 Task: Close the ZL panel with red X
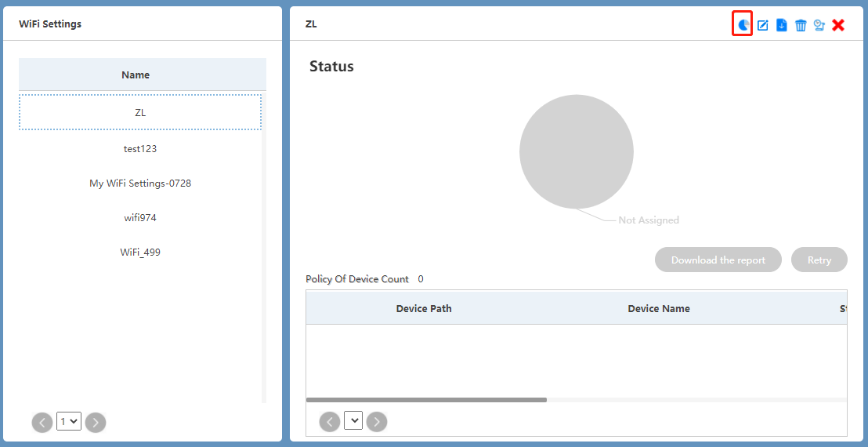tap(838, 25)
